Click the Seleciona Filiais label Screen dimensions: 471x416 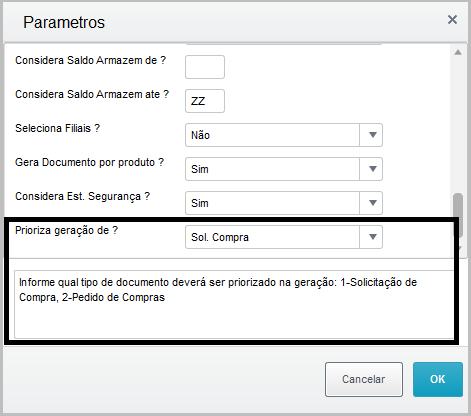[x=57, y=128]
